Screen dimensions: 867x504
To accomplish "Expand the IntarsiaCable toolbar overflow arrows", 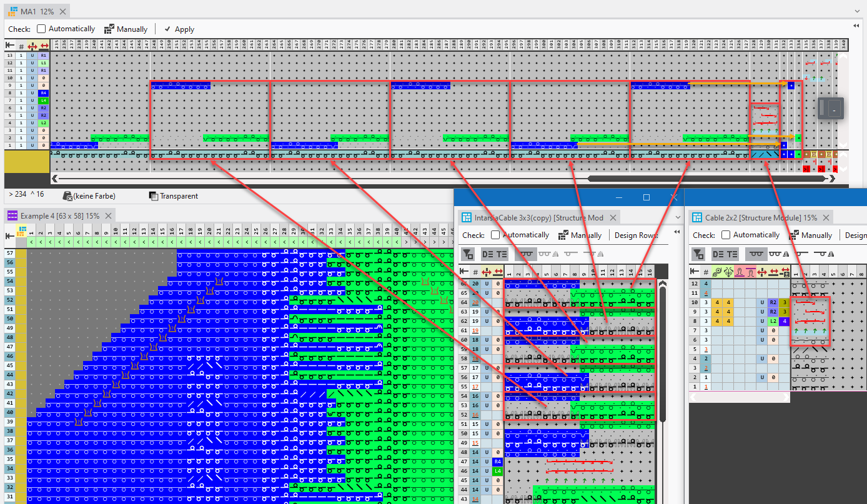I will [676, 232].
